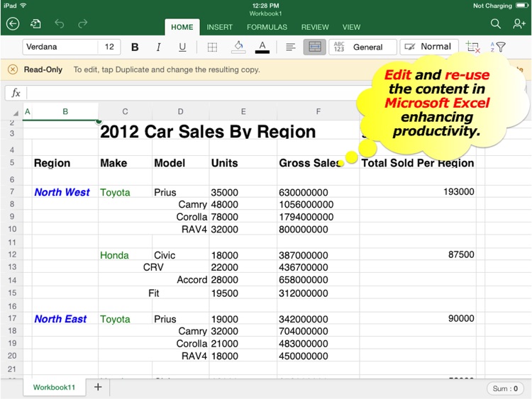532x399 pixels.
Task: Dismiss the Read-Only notice
Action: 13,70
